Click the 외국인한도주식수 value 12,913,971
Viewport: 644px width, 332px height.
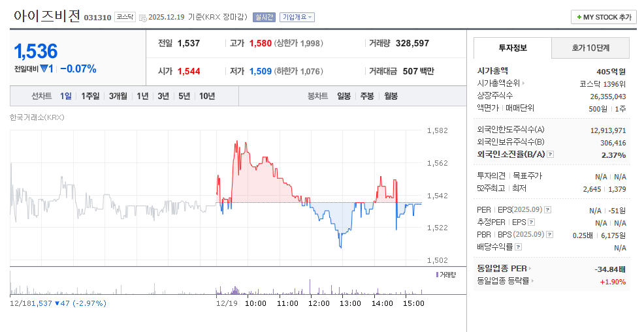(608, 130)
